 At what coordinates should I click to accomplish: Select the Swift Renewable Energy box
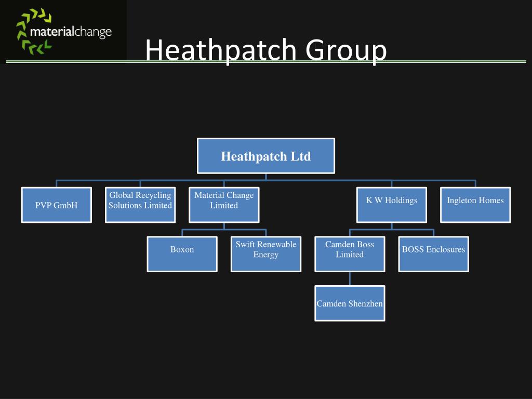tap(266, 254)
